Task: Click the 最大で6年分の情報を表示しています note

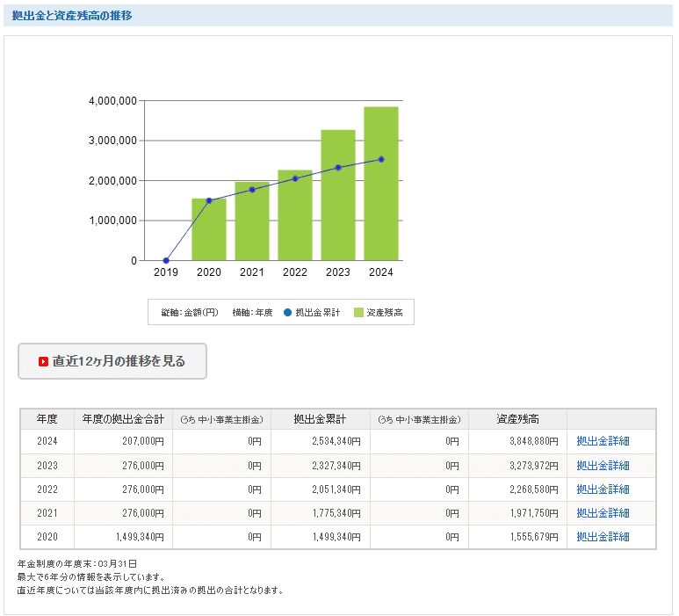Action: tap(91, 577)
